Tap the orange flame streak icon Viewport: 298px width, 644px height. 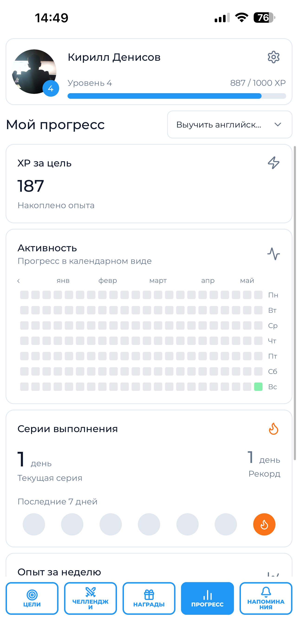click(273, 429)
